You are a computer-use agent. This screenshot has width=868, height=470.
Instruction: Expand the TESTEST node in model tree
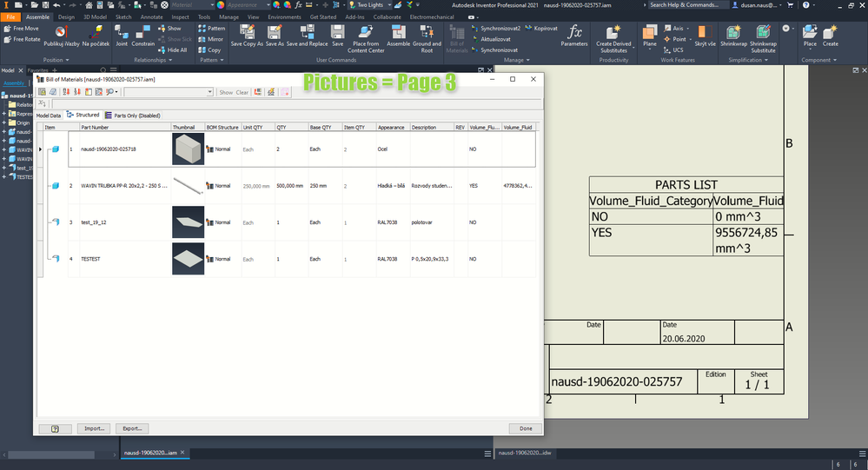coord(3,176)
